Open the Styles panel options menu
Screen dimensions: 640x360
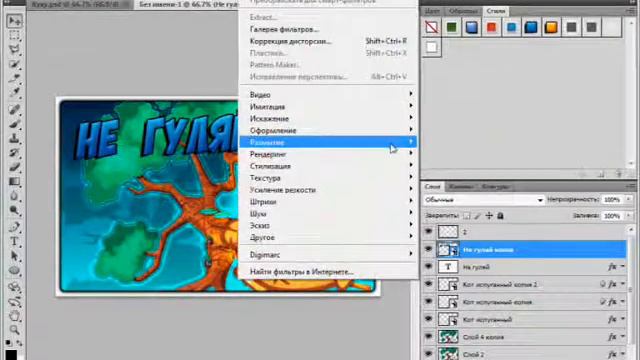pos(632,11)
